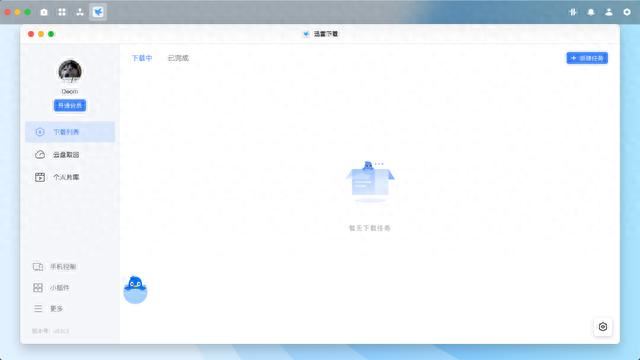
Task: Click the blue bird mascot floating ball
Action: [x=135, y=290]
